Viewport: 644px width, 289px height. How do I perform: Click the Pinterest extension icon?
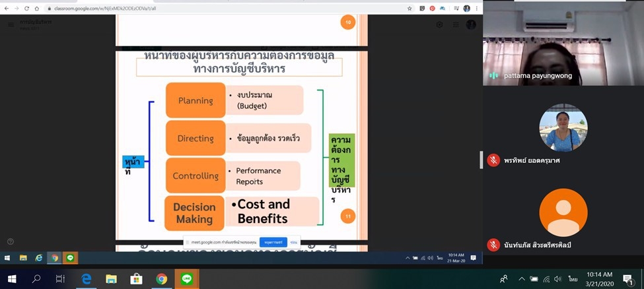[432, 9]
